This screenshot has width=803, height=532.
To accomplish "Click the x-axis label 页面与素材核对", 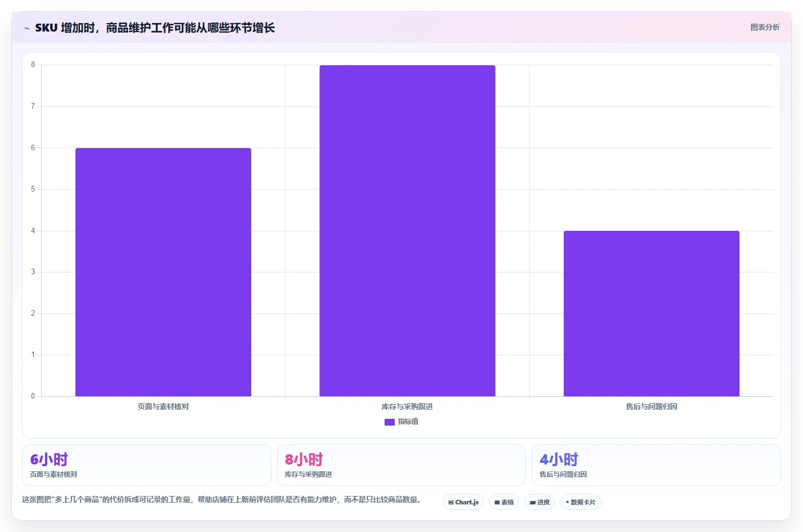I will click(163, 406).
